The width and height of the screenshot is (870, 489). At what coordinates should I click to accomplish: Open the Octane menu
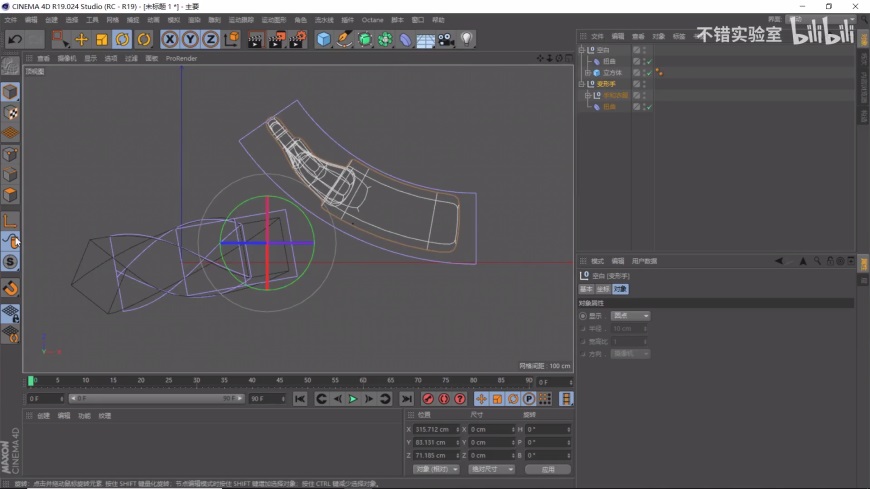click(x=372, y=19)
